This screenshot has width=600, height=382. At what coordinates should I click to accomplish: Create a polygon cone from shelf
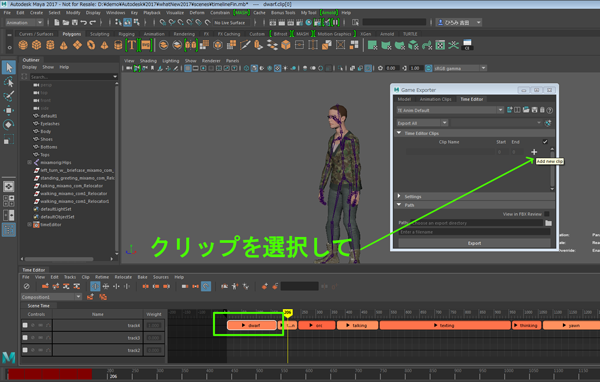pyautogui.click(x=64, y=45)
